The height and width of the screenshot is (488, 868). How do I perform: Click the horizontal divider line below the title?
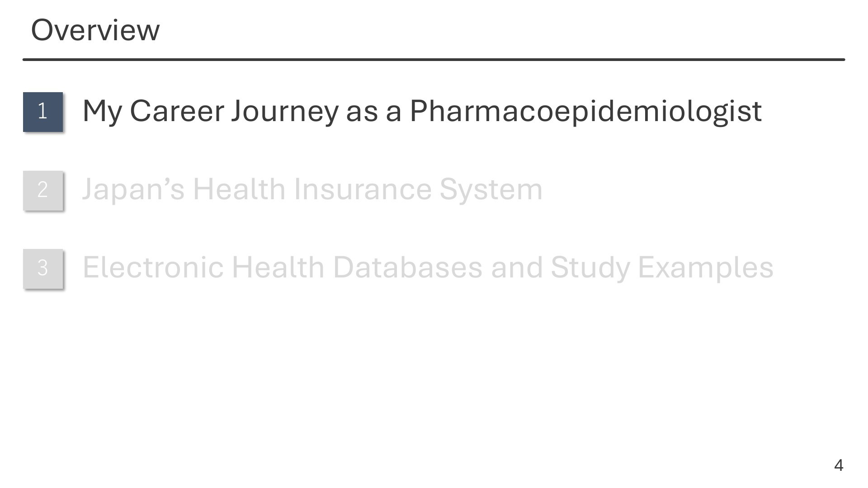(434, 59)
